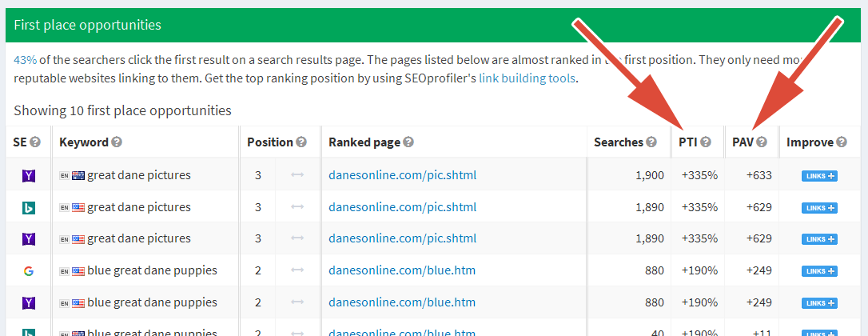The width and height of the screenshot is (868, 336).
Task: Click the position trend arrow in the Bing row
Action: [298, 206]
